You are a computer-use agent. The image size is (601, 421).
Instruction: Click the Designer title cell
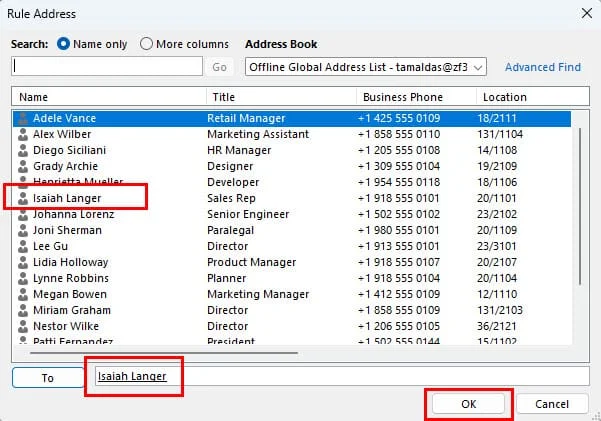(230, 166)
